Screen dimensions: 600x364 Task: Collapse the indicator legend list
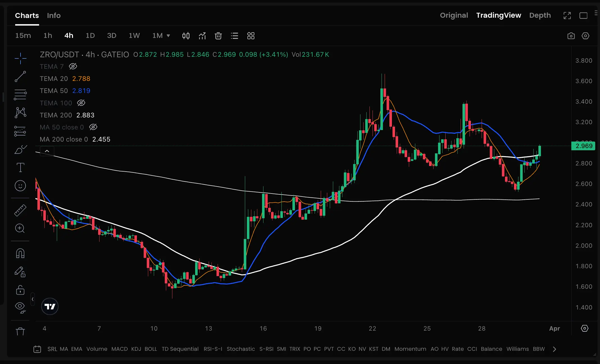pyautogui.click(x=47, y=151)
